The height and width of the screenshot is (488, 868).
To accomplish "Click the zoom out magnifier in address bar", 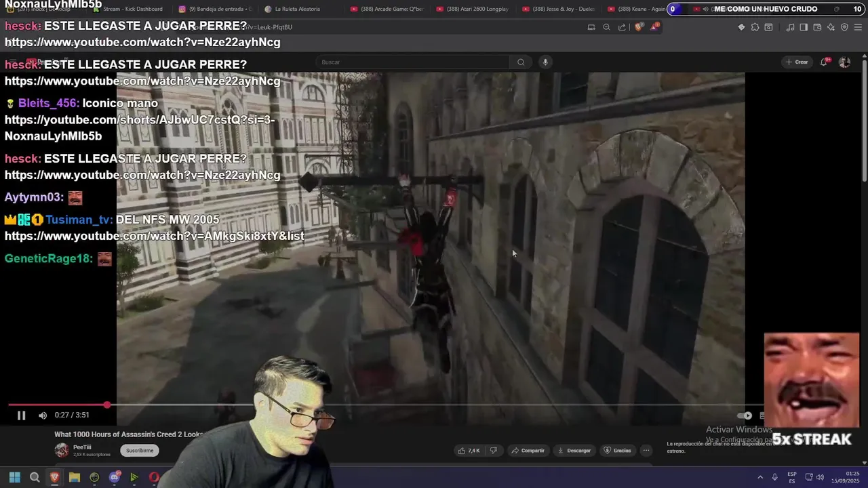I will click(x=606, y=27).
